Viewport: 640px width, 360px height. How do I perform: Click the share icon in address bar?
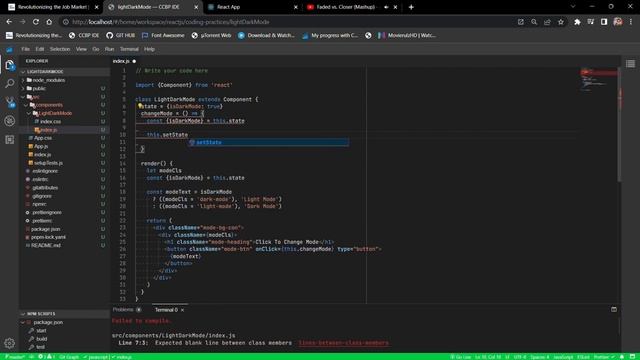point(547,22)
